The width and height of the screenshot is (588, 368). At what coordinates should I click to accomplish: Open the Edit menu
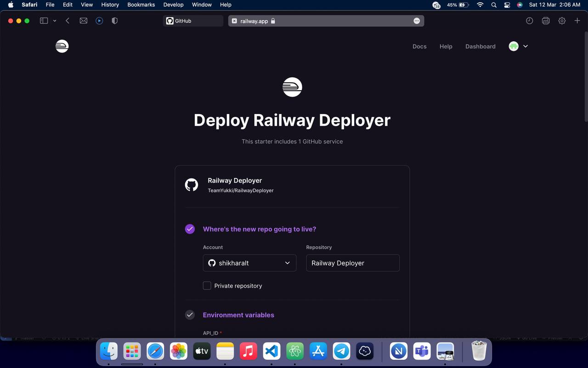click(68, 5)
